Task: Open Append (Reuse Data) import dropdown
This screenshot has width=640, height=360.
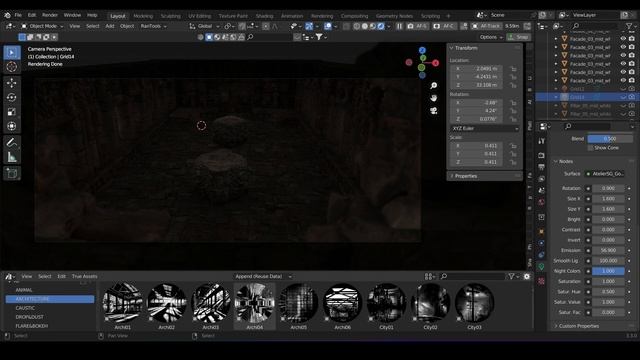Action: (x=263, y=276)
